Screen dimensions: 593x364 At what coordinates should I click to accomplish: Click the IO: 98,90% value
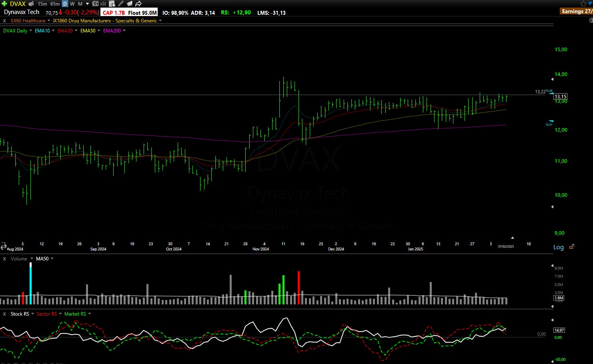[x=175, y=13]
